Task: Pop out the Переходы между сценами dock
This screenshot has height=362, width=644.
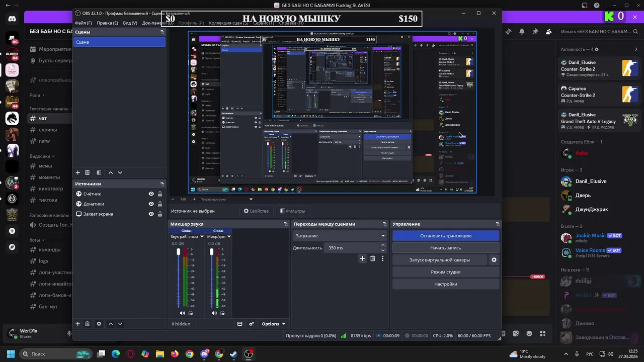Action: [x=385, y=224]
